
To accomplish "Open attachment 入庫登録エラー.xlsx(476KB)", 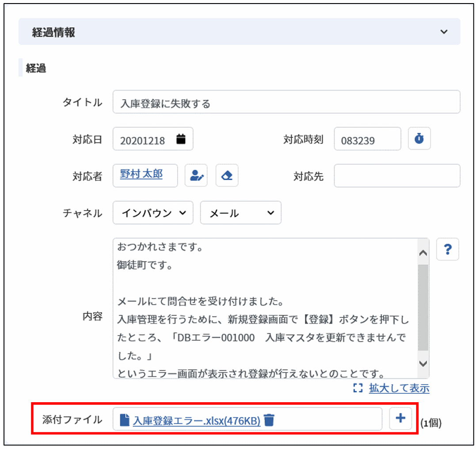I will [x=196, y=420].
